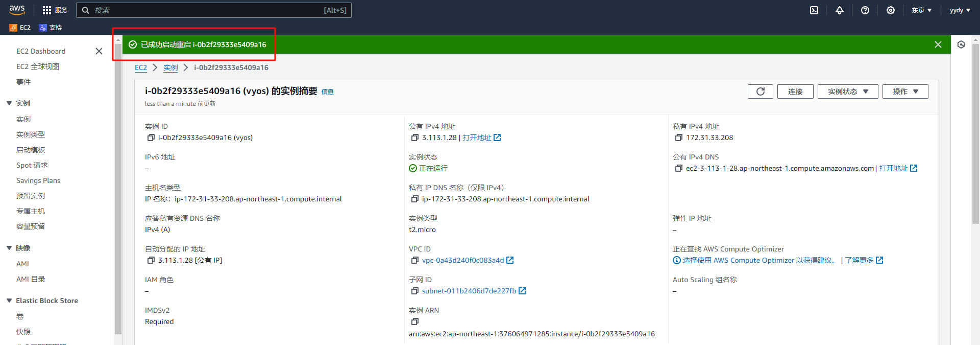The width and height of the screenshot is (980, 345).
Task: Open the 东京 region dropdown
Action: [x=922, y=10]
